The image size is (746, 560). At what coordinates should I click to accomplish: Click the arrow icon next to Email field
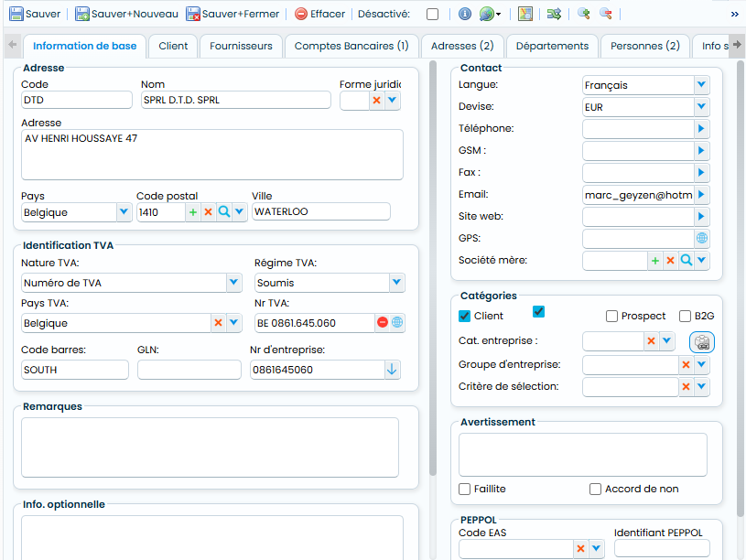[x=701, y=194]
